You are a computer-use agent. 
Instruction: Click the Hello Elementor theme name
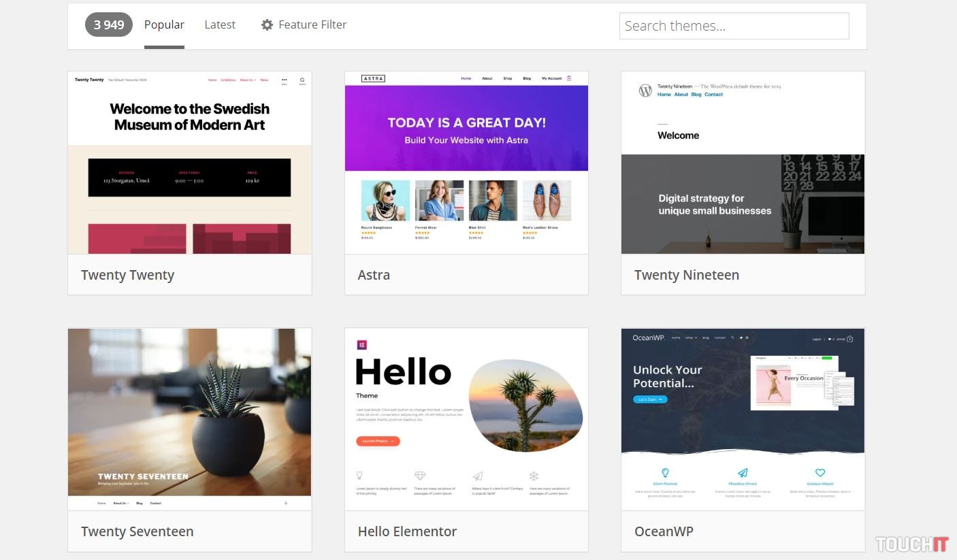point(407,531)
